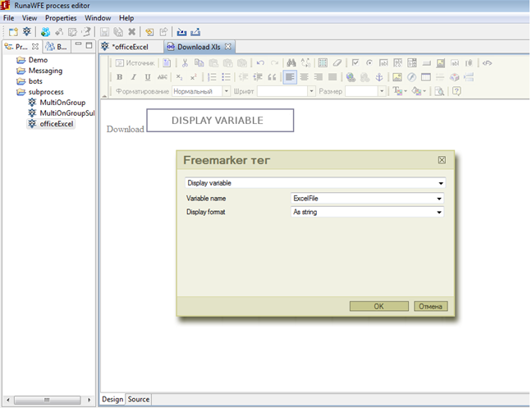
Task: Click the Cut scissors icon
Action: tap(185, 63)
